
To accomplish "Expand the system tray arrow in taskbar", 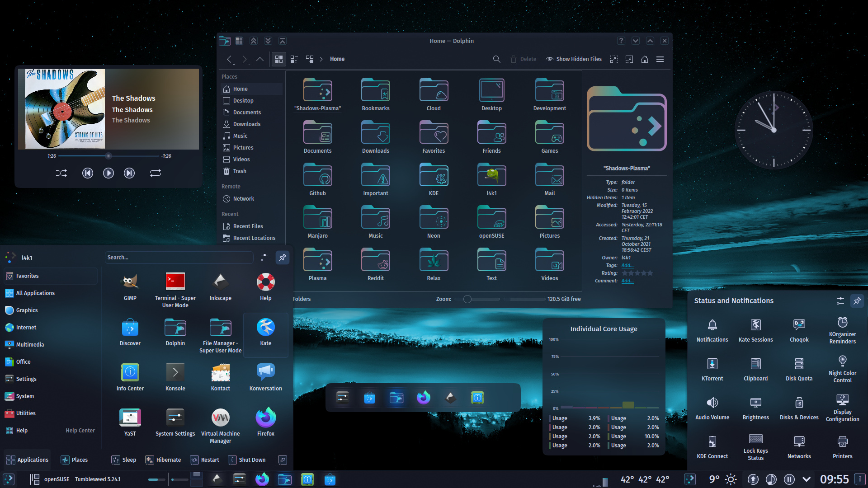I will [807, 479].
